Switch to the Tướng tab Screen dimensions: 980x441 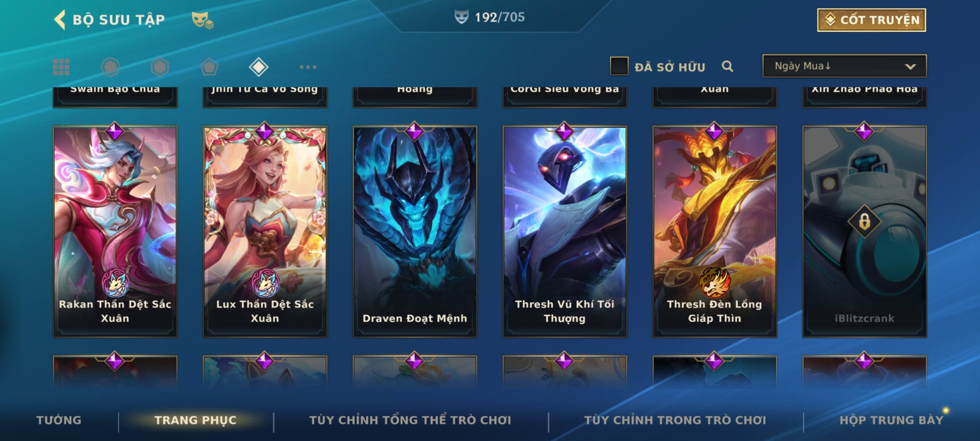(x=59, y=420)
